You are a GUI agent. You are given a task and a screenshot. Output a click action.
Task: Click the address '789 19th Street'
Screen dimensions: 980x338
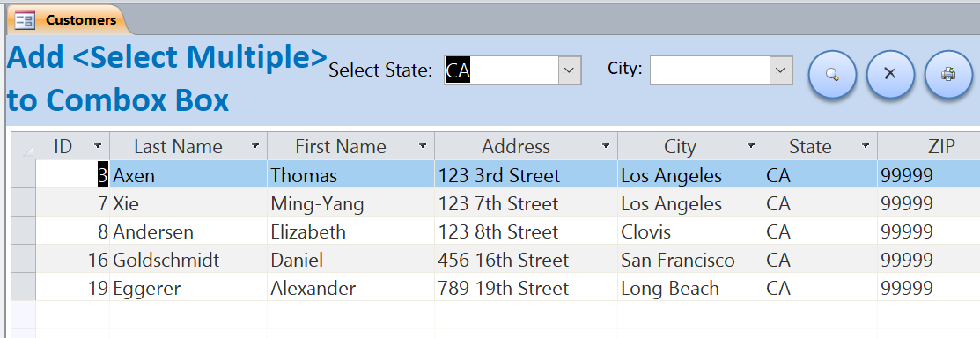coord(526,288)
